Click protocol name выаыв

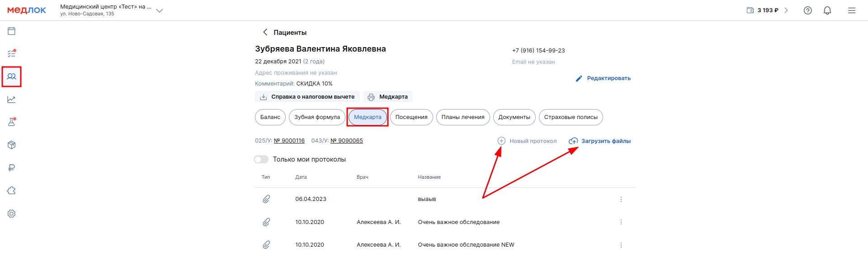[x=427, y=199]
